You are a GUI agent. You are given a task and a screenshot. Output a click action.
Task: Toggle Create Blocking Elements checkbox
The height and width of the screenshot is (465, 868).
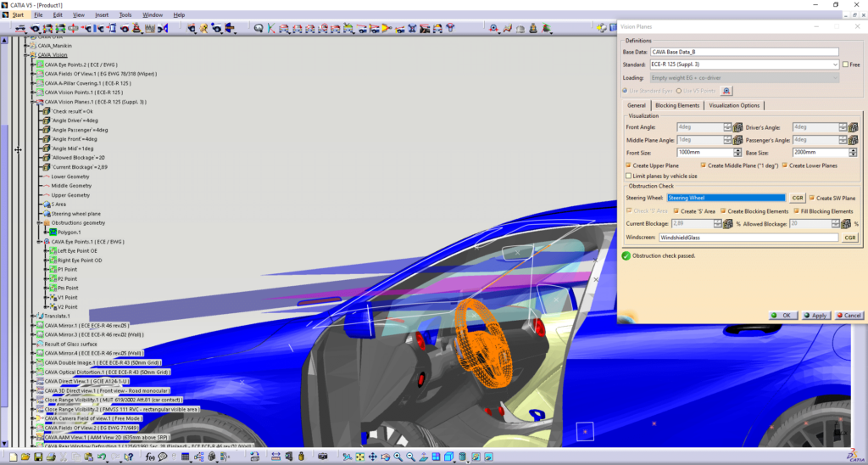click(x=723, y=211)
